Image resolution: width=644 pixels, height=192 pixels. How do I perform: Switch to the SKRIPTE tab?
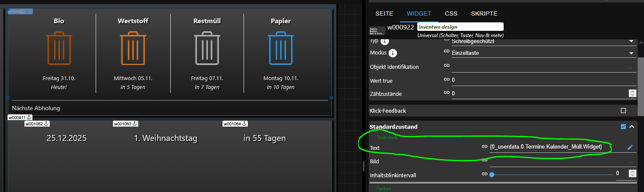click(x=484, y=14)
